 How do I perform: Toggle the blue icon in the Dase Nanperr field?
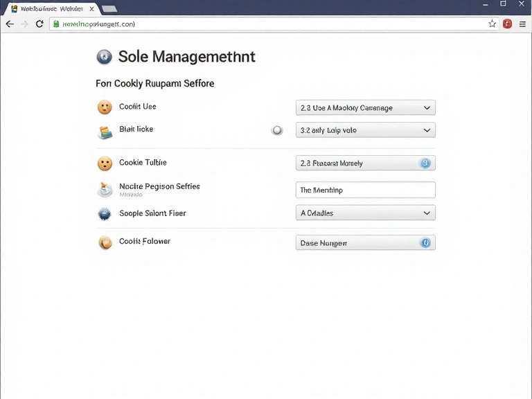425,242
